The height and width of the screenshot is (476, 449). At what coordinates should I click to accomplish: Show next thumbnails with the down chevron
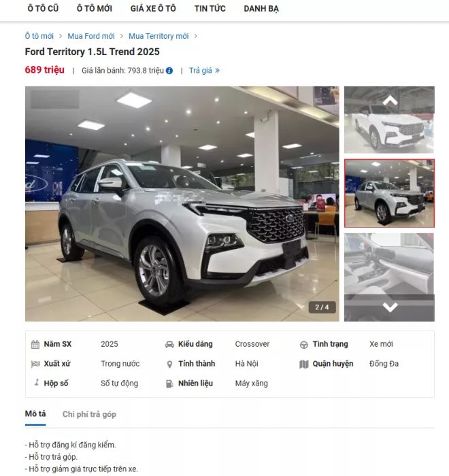(x=390, y=307)
